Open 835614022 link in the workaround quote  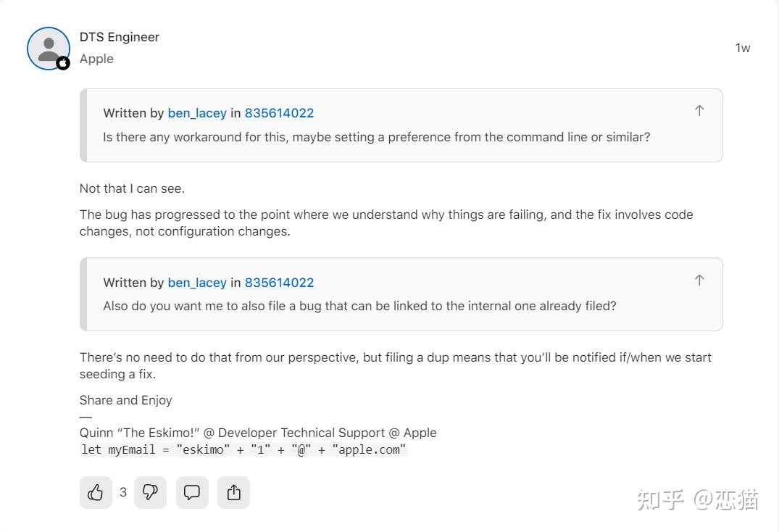coord(279,113)
